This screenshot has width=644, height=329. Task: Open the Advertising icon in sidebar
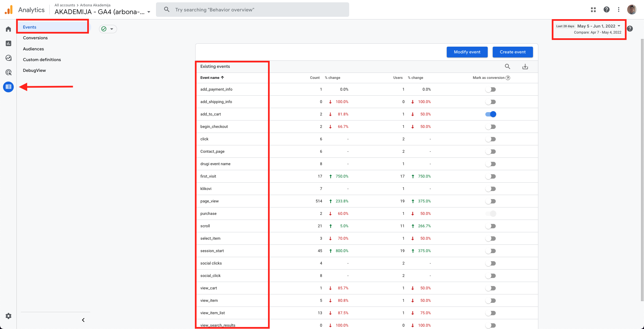[x=8, y=72]
